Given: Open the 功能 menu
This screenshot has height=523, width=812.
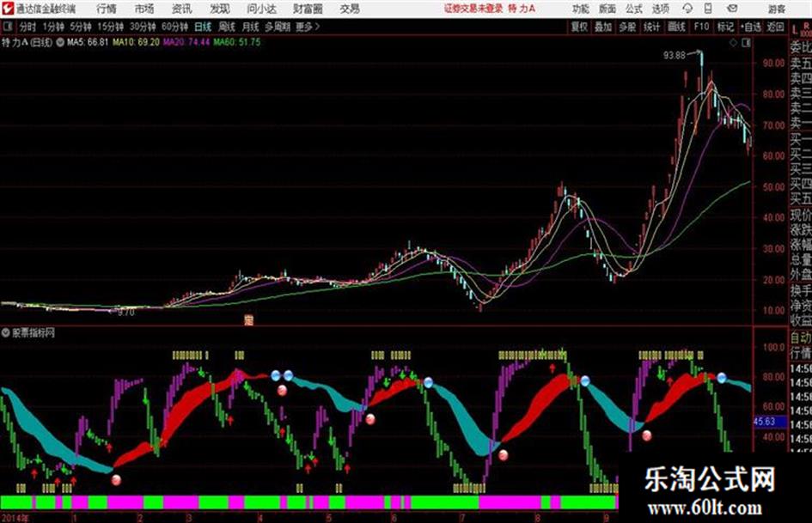Looking at the screenshot, I should pos(581,9).
